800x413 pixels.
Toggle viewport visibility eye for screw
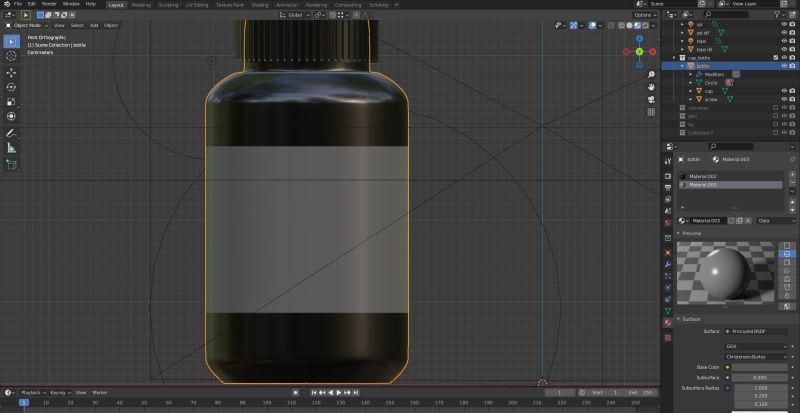coord(784,99)
